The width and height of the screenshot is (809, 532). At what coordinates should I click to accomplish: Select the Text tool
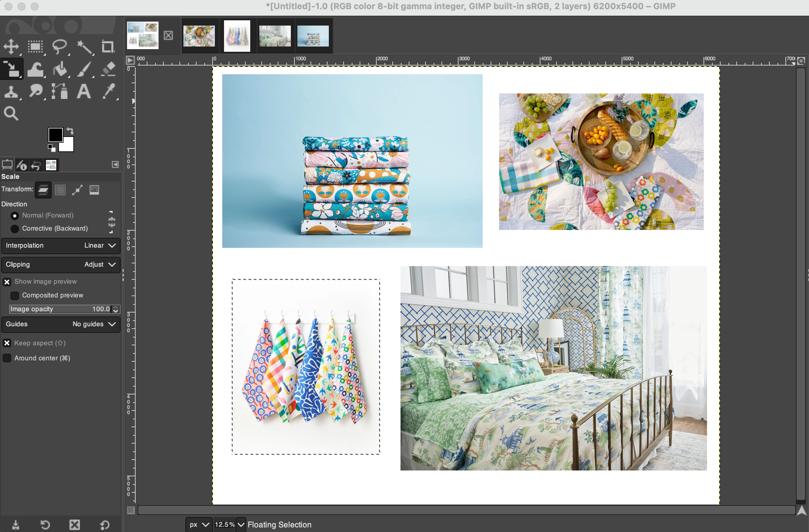click(x=84, y=92)
